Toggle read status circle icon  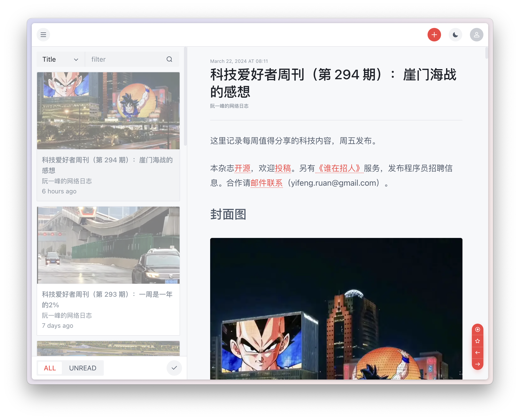(477, 329)
